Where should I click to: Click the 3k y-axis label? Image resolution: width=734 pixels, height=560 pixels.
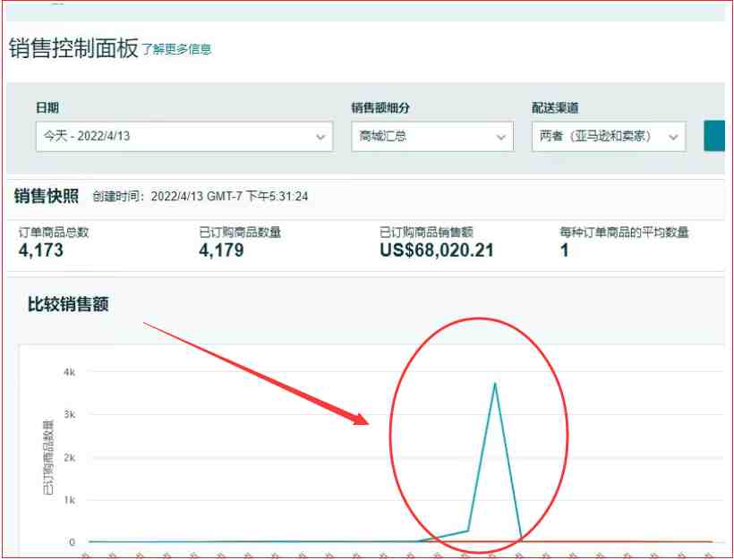click(x=69, y=414)
